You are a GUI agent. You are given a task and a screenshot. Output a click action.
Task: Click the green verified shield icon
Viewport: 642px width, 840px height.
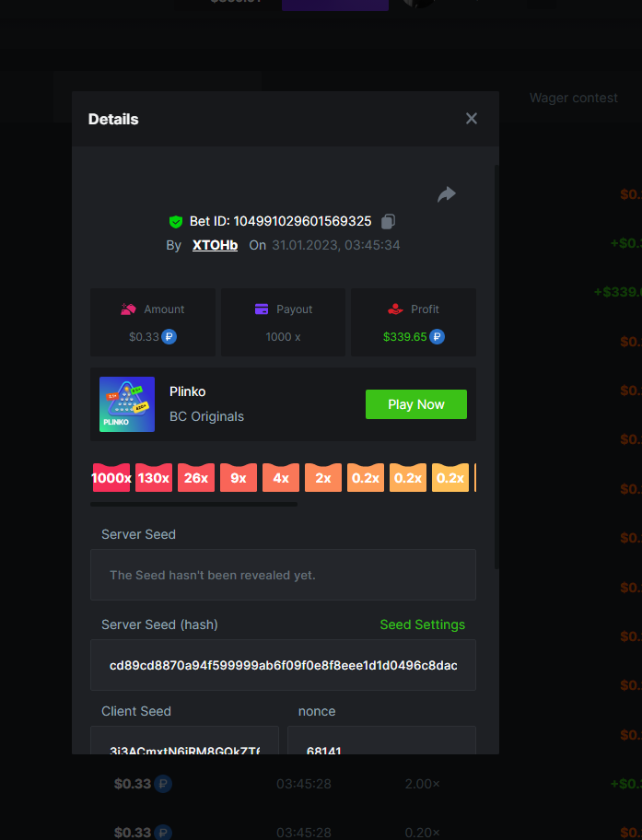[x=176, y=222]
